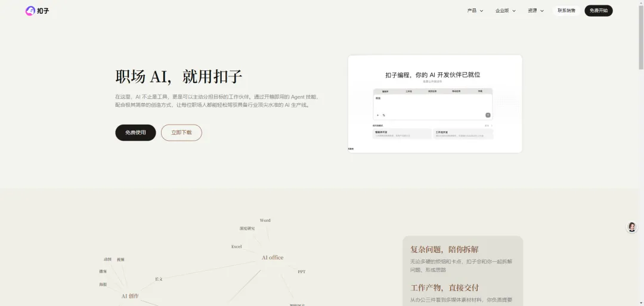Click the 立即下载 button
Screen dimensions: 644x306
click(x=181, y=132)
